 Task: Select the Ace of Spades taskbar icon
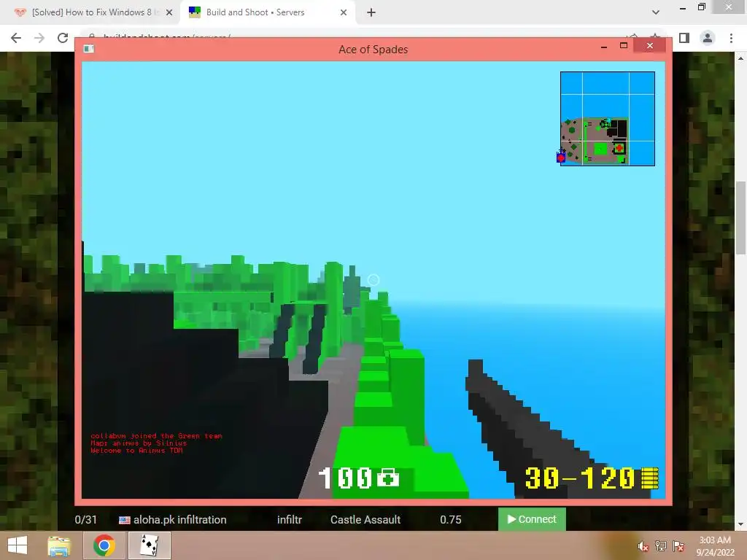coord(150,545)
